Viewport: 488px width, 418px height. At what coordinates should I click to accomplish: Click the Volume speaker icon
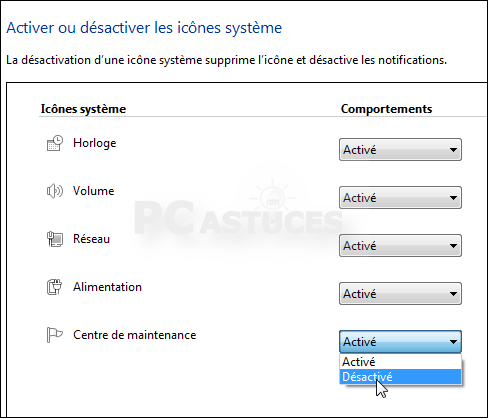(x=55, y=191)
